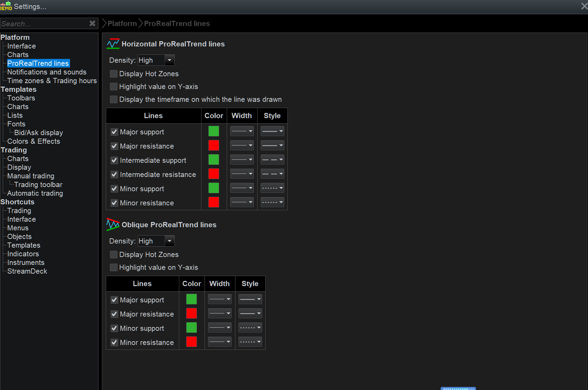Screen dimensions: 588x390
Task: Uncheck Intermediate resistance line
Action: click(114, 175)
